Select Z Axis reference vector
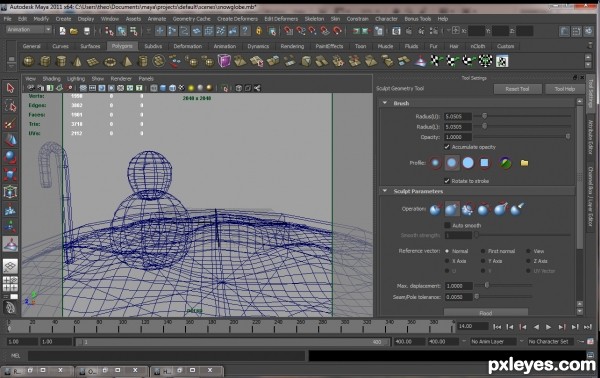Image resolution: width=600 pixels, height=378 pixels. 528,261
